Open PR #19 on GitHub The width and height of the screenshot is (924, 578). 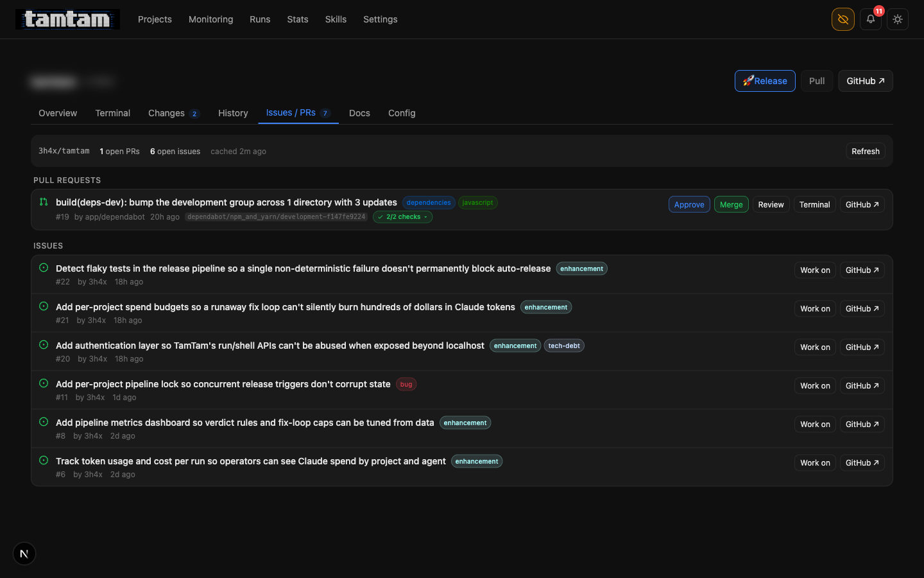[x=862, y=204]
